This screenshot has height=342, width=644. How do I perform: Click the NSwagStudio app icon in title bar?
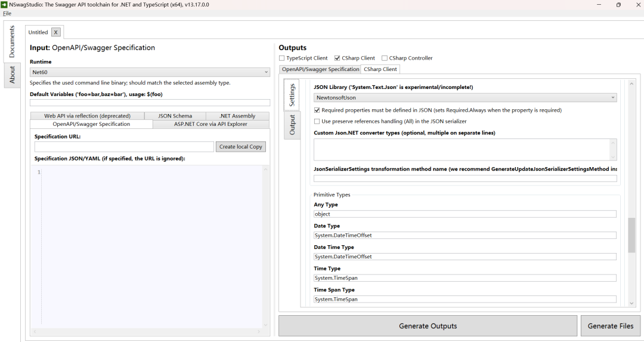point(4,5)
